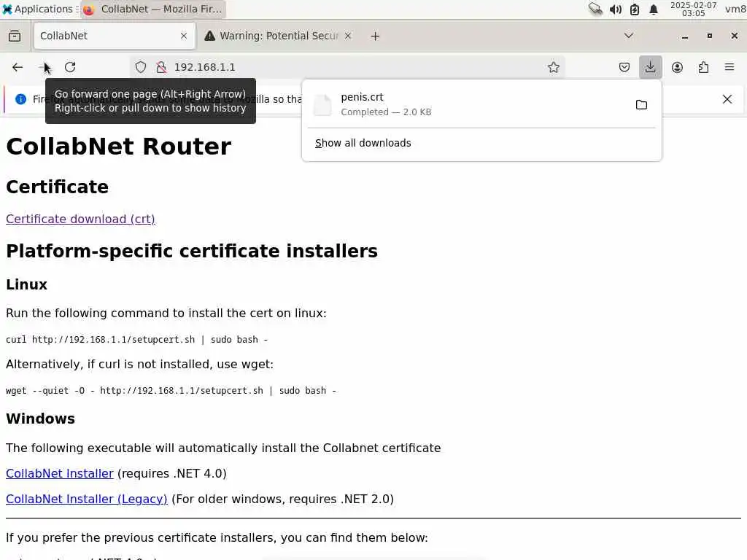
Task: Reload the current page
Action: click(x=70, y=67)
